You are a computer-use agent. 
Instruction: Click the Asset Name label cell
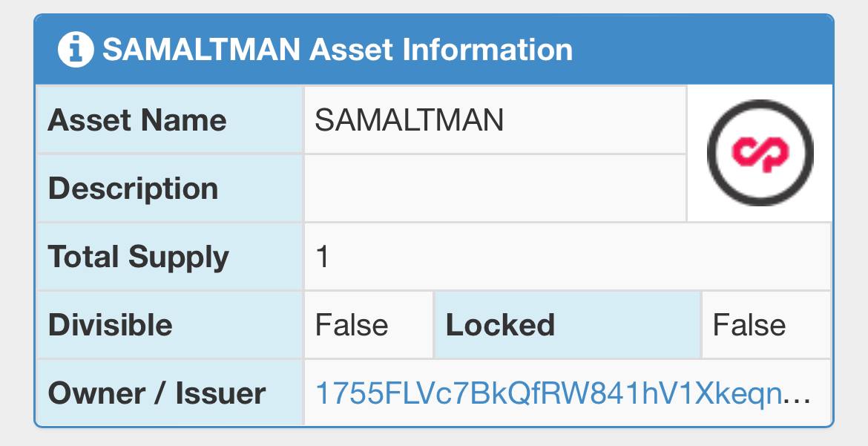tap(169, 119)
